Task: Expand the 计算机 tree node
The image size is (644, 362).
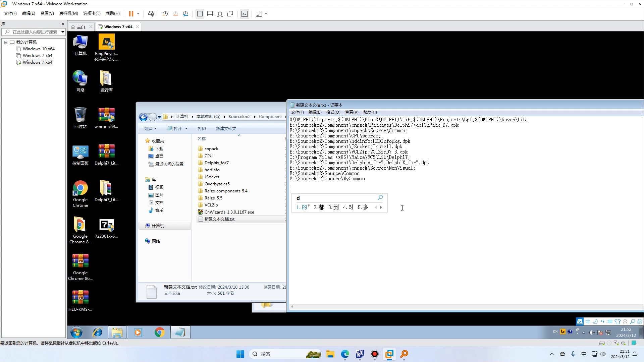Action: (143, 226)
